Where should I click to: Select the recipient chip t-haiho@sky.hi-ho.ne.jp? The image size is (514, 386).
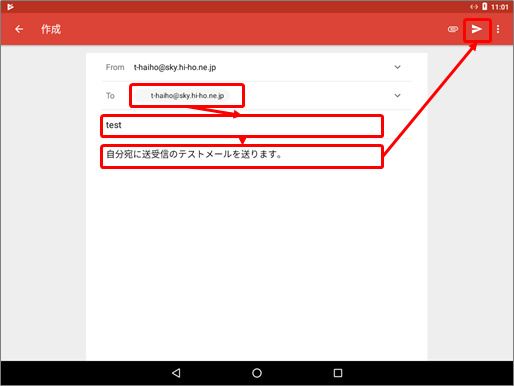[182, 96]
